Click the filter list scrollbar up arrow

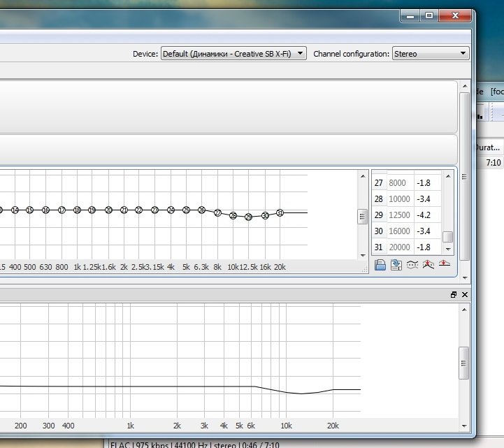coord(465,86)
